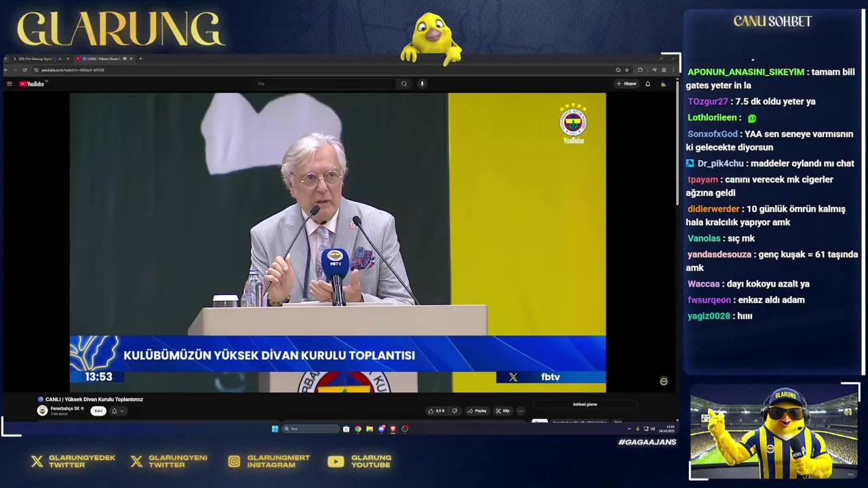Image resolution: width=868 pixels, height=488 pixels.
Task: Open File Explorer from the taskbar
Action: [x=370, y=428]
